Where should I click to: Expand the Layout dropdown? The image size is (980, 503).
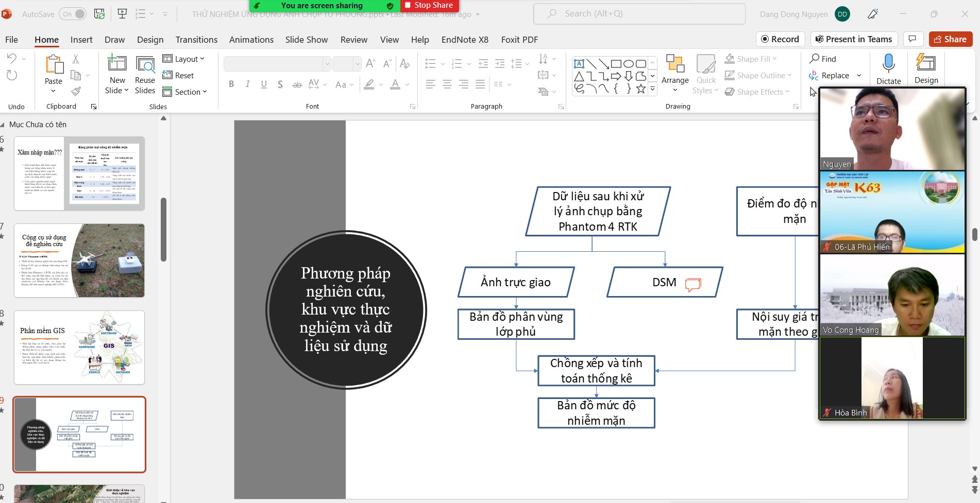click(184, 59)
